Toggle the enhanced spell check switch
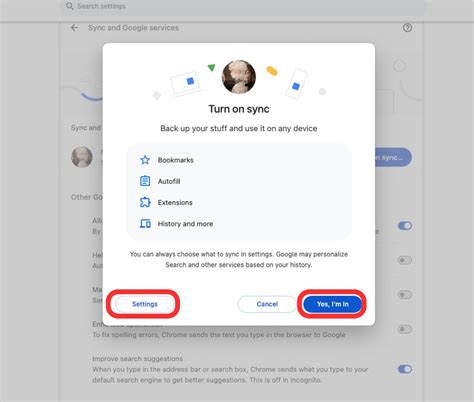The width and height of the screenshot is (474, 402). (405, 329)
